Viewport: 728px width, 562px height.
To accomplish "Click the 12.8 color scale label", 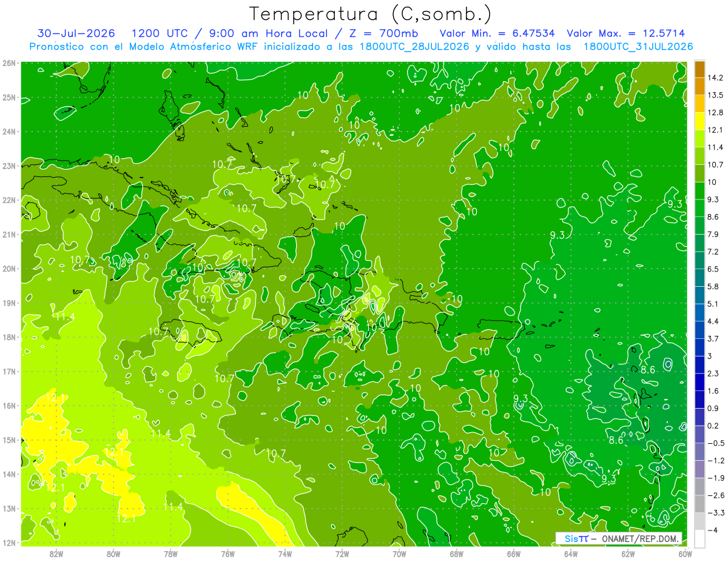I will [716, 113].
